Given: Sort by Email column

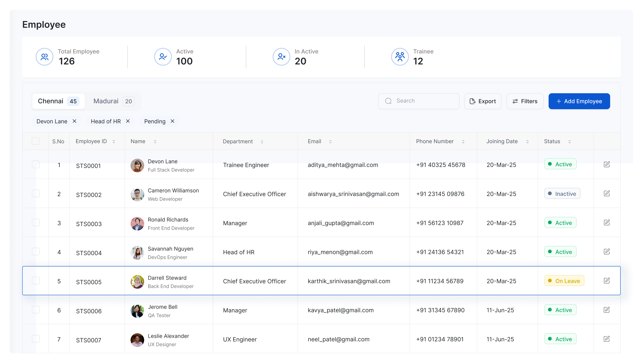Looking at the screenshot, I should point(330,142).
